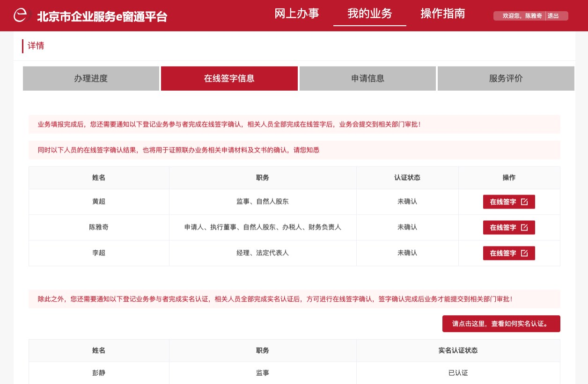Click the welcome user name 陈雅奇
This screenshot has height=384, width=588.
tap(533, 16)
